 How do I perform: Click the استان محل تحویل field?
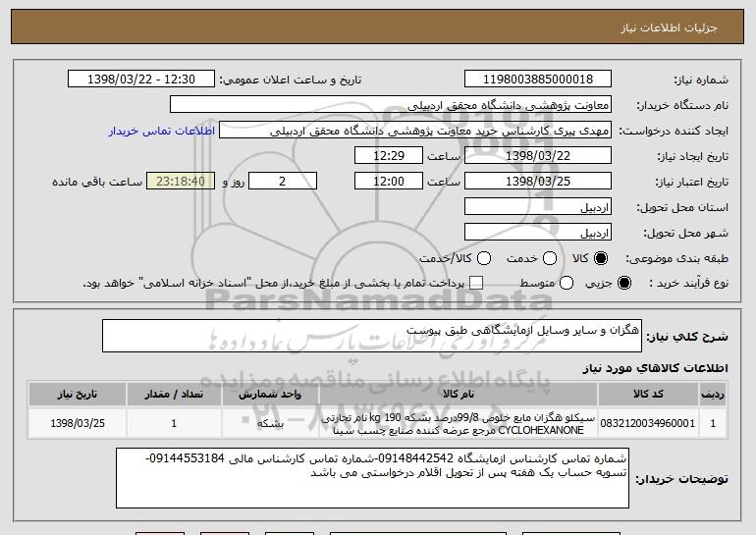pyautogui.click(x=538, y=207)
